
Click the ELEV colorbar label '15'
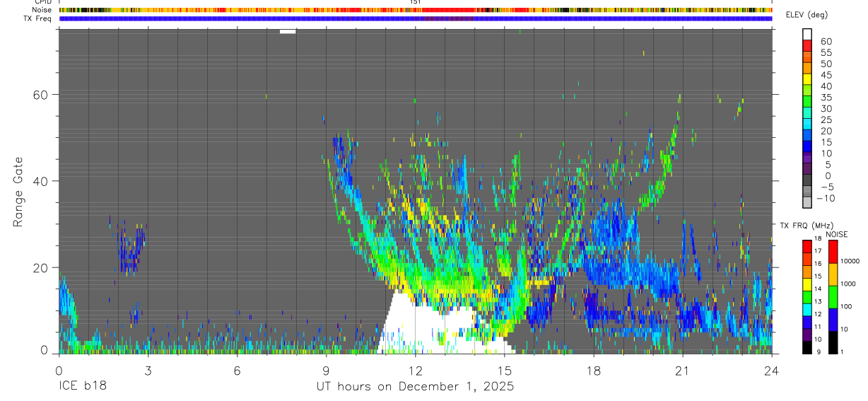(826, 142)
